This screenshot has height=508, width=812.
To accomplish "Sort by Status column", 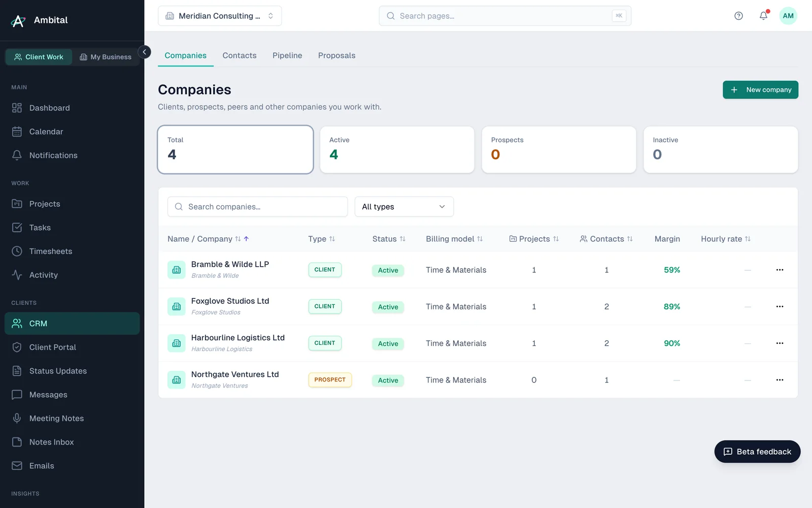I will tap(389, 239).
